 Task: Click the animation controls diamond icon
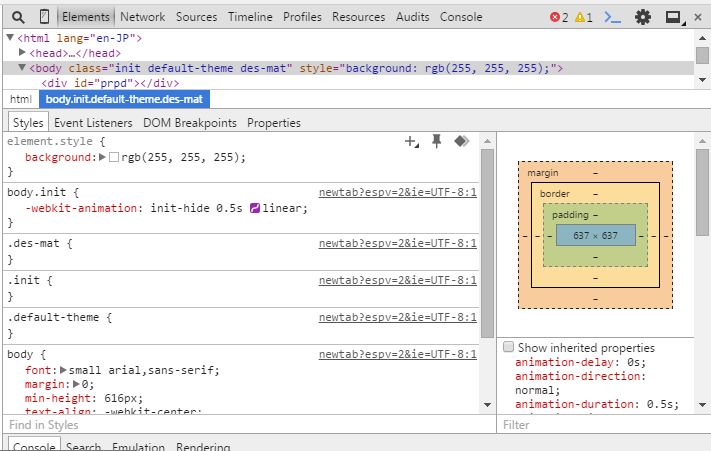pyautogui.click(x=461, y=142)
